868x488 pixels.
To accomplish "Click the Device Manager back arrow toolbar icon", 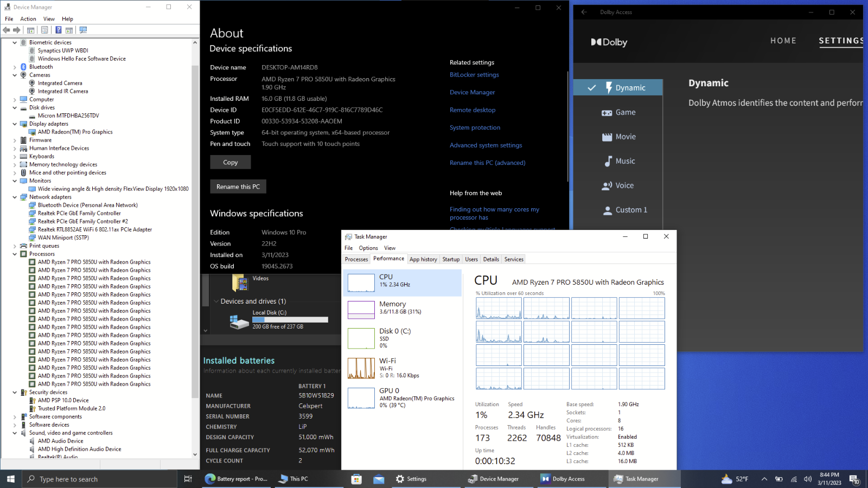I will [7, 30].
